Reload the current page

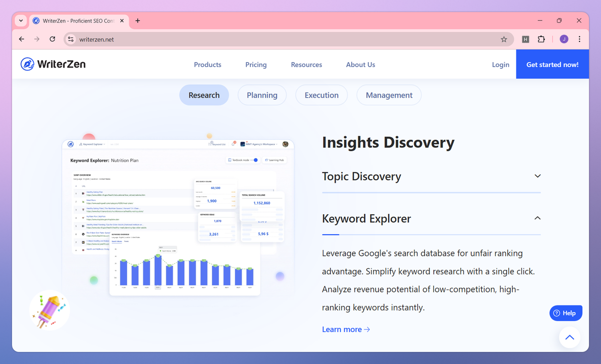click(x=52, y=39)
